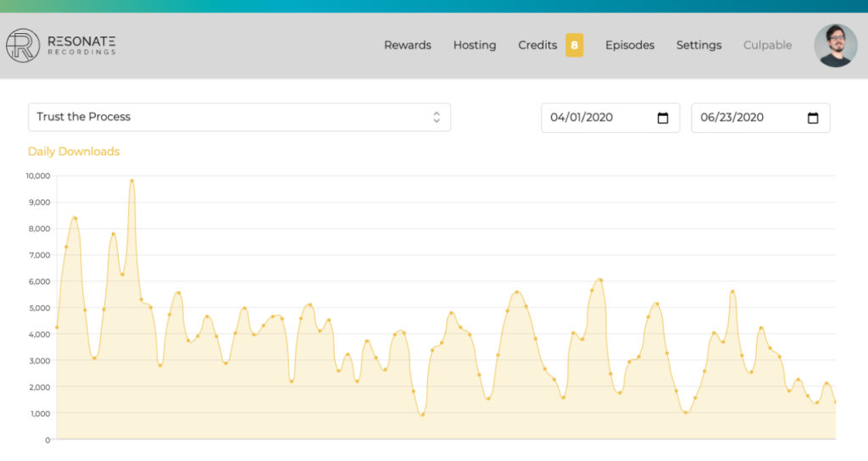868x461 pixels.
Task: Click the Resonate Recordings logo
Action: point(61,46)
